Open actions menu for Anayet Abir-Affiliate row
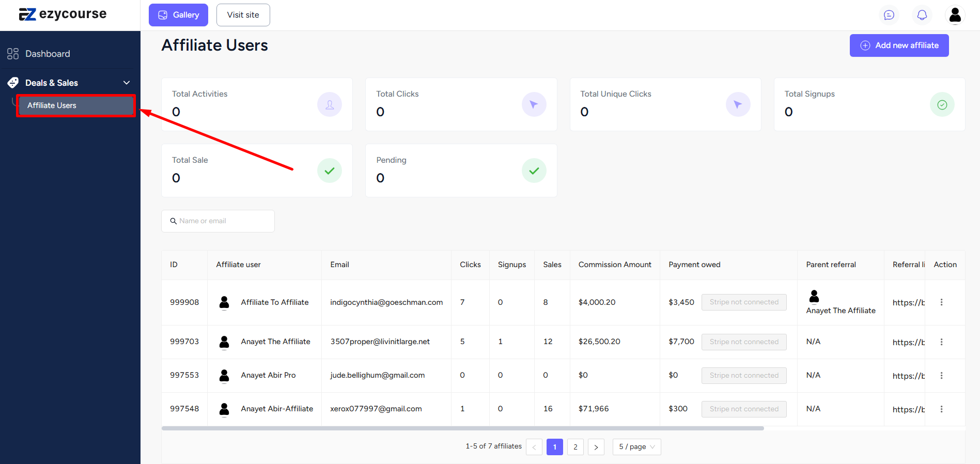Image resolution: width=980 pixels, height=464 pixels. [x=941, y=409]
